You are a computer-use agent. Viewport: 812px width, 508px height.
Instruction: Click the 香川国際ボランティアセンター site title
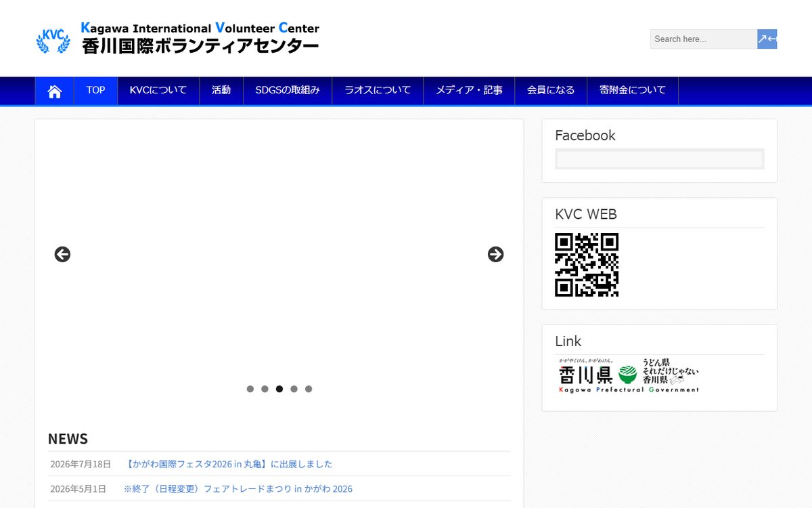click(x=200, y=47)
